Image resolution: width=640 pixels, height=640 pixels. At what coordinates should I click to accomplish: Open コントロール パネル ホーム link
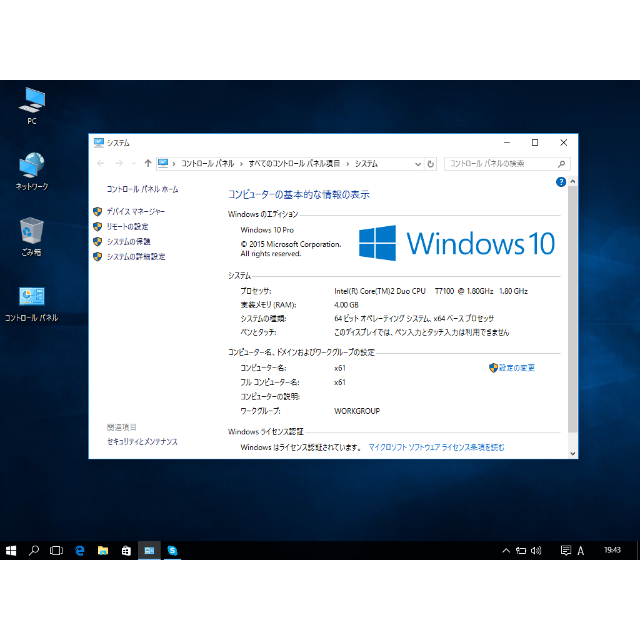pyautogui.click(x=142, y=189)
